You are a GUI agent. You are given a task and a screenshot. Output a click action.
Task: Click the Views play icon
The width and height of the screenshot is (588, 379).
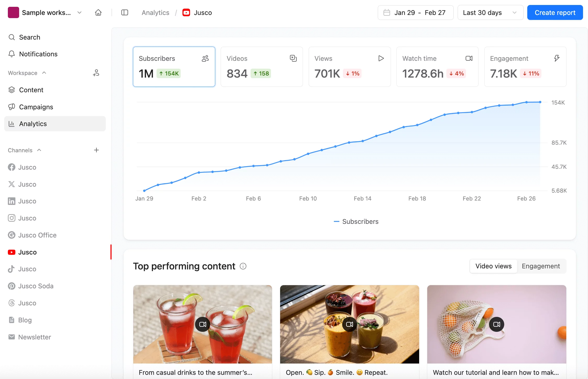(x=381, y=58)
